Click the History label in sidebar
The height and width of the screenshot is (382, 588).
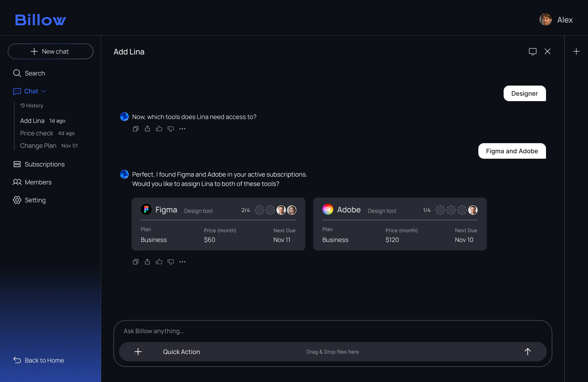(32, 105)
